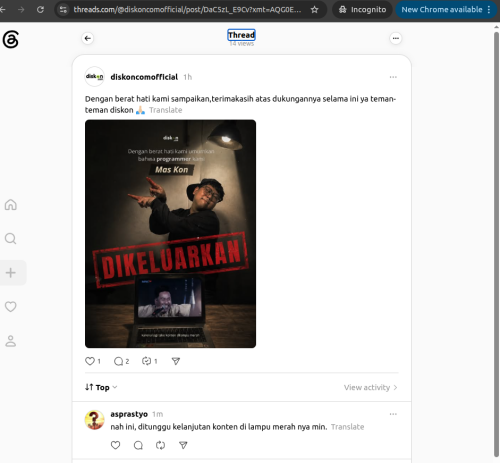View site information icon in the address bar
The height and width of the screenshot is (463, 500).
63,10
